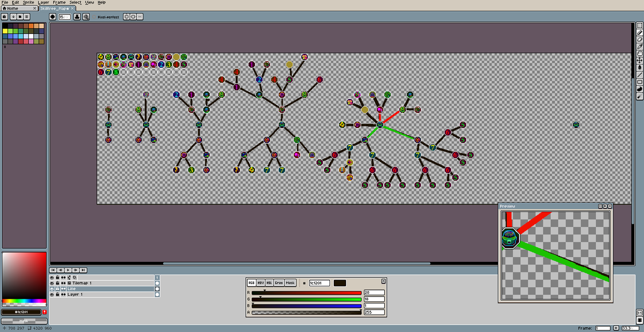Open the palette presets button
644x332 pixels.
click(x=20, y=17)
